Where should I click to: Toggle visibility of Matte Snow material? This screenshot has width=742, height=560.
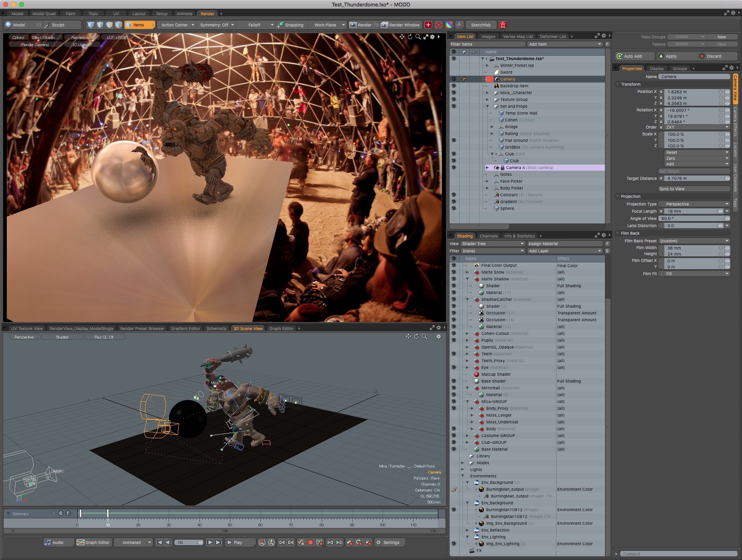(454, 272)
